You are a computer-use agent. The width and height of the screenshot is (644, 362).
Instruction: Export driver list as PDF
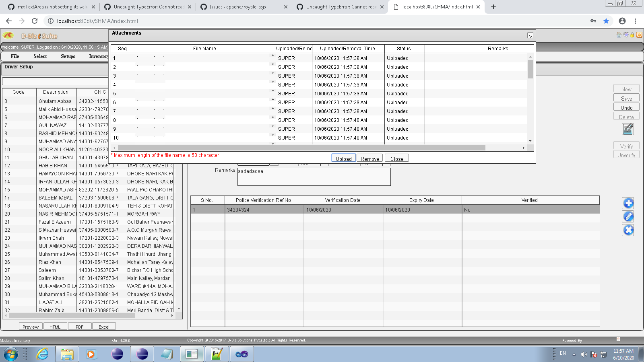pyautogui.click(x=80, y=327)
